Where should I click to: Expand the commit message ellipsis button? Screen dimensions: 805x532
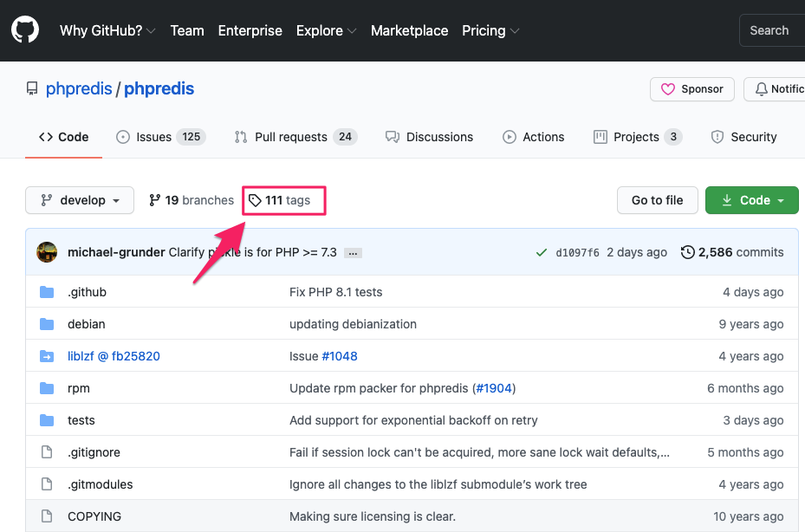coord(353,253)
